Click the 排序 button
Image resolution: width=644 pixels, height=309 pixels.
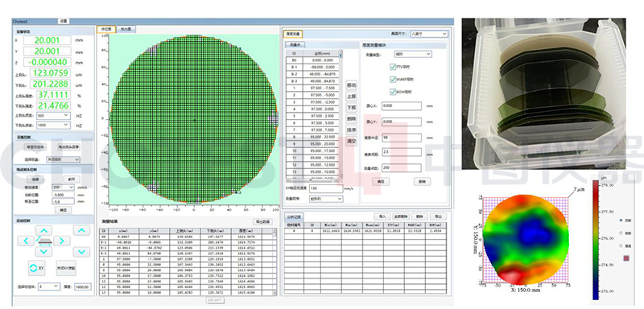[x=352, y=130]
